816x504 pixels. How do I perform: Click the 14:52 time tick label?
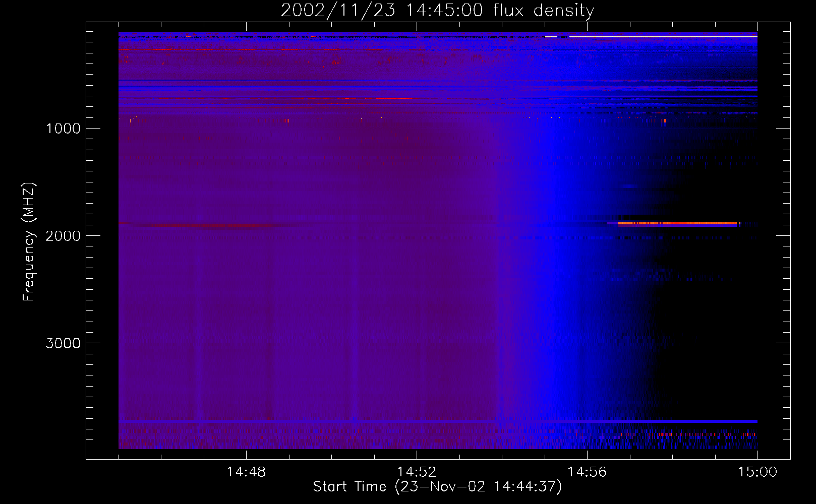pyautogui.click(x=417, y=472)
